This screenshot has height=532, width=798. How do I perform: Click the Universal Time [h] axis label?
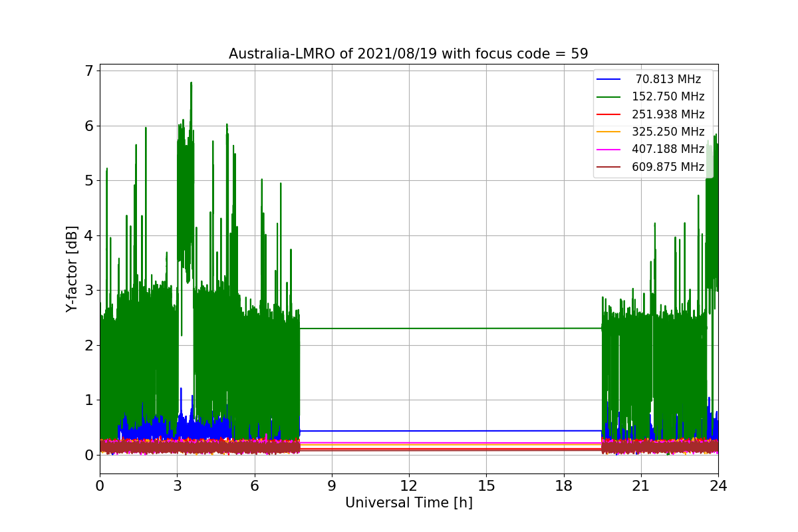(x=408, y=503)
